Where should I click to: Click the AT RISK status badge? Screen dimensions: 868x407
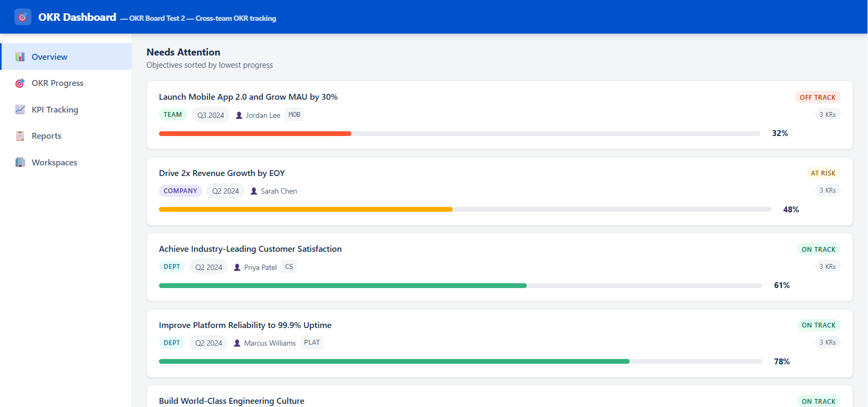click(x=823, y=173)
